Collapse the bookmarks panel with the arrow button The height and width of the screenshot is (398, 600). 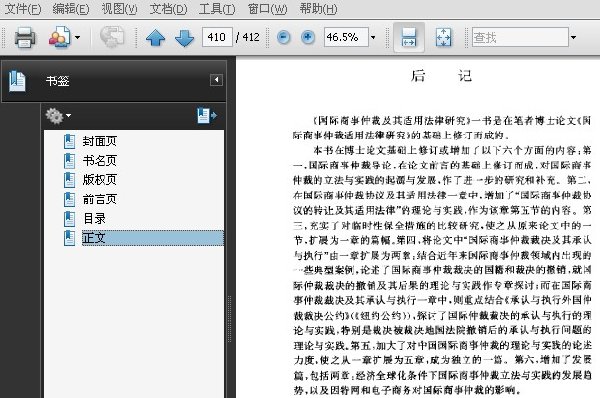[216, 80]
